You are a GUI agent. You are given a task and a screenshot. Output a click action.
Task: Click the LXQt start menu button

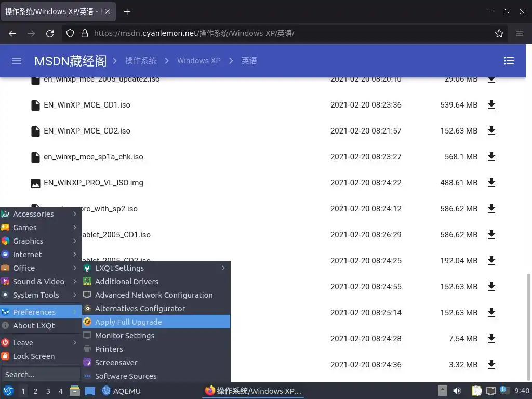point(8,391)
